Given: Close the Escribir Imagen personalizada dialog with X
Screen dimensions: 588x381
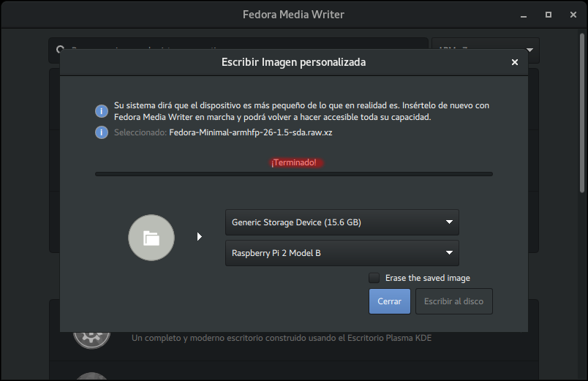Looking at the screenshot, I should (515, 62).
